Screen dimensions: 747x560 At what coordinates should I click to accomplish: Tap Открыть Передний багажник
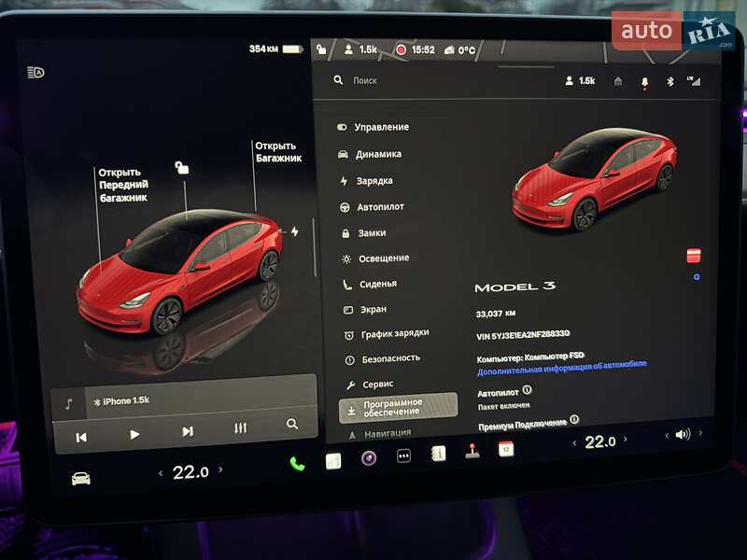123,185
